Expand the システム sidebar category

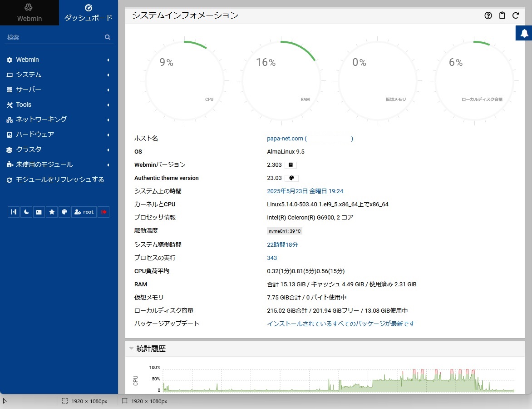(x=59, y=75)
